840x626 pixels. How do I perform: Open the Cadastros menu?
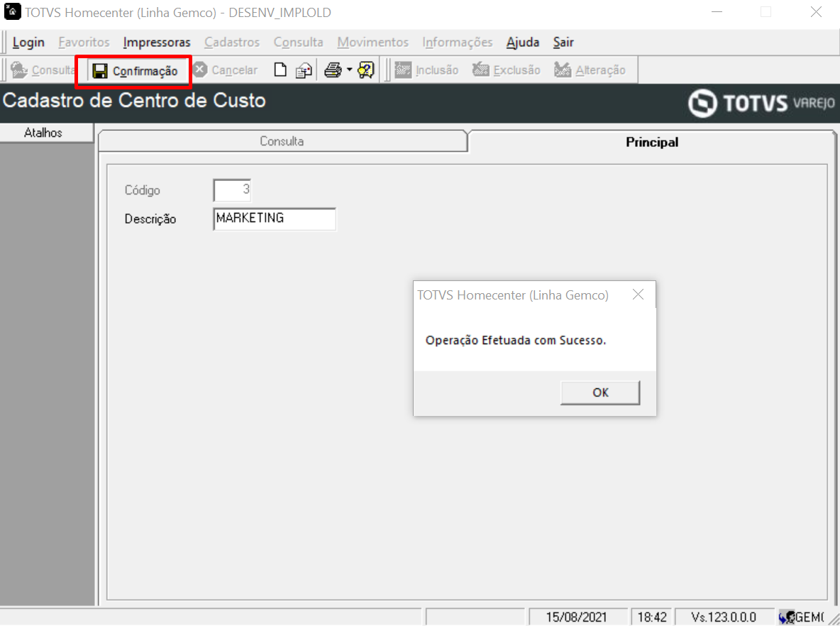point(232,43)
